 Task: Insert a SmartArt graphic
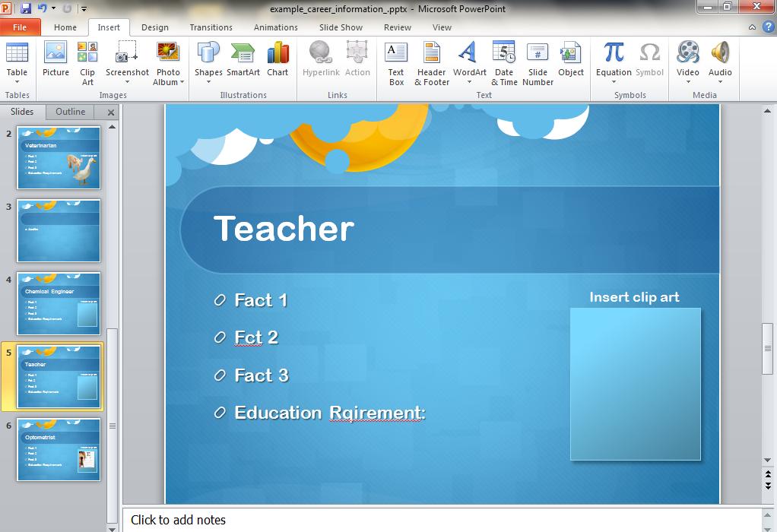click(243, 57)
